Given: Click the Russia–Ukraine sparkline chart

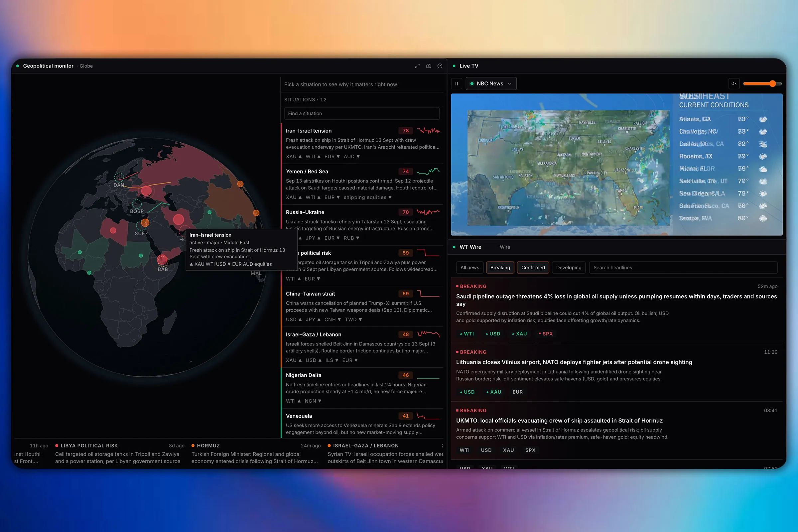Looking at the screenshot, I should coord(428,212).
